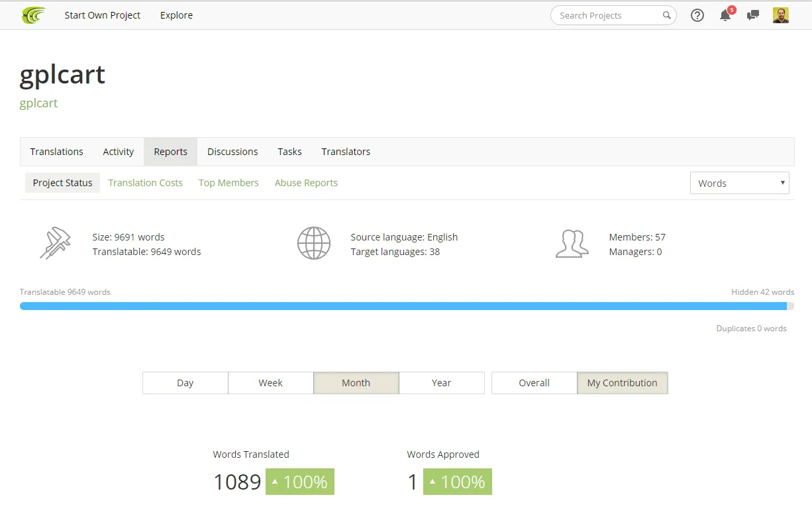
Task: Select the Week period toggle
Action: click(271, 383)
